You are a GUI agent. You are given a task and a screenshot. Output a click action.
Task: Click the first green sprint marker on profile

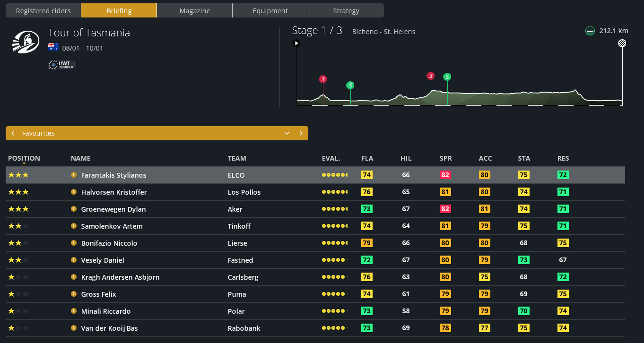pos(350,86)
